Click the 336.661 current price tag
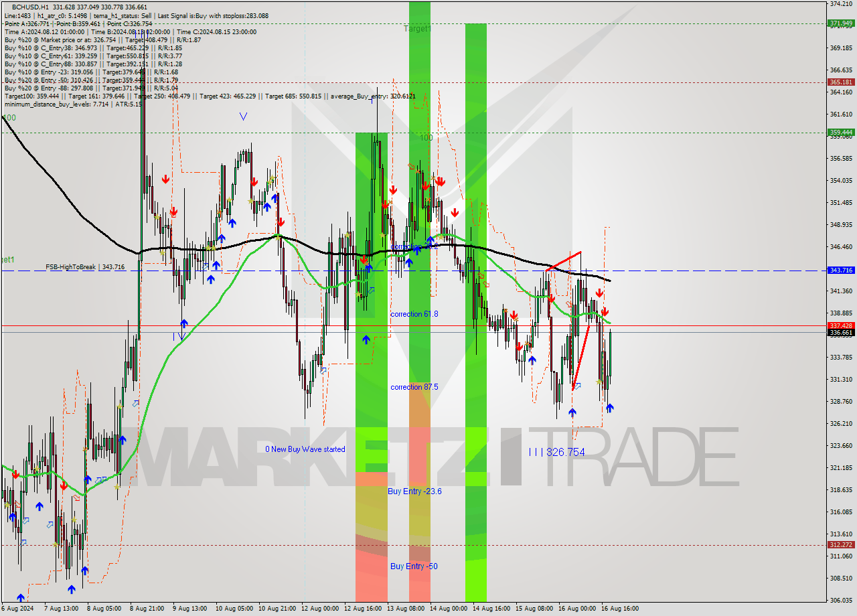The image size is (857, 616). pos(841,333)
